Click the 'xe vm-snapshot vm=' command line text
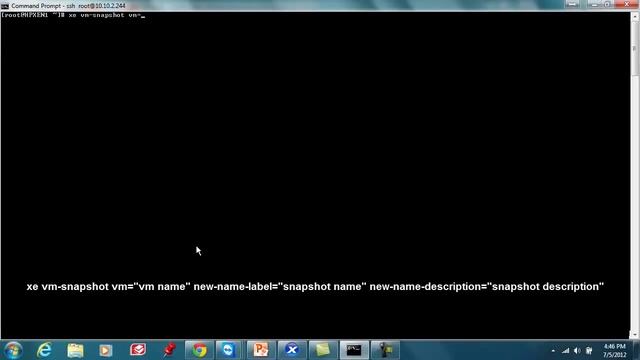Viewport: 640px width, 360px height. point(104,15)
